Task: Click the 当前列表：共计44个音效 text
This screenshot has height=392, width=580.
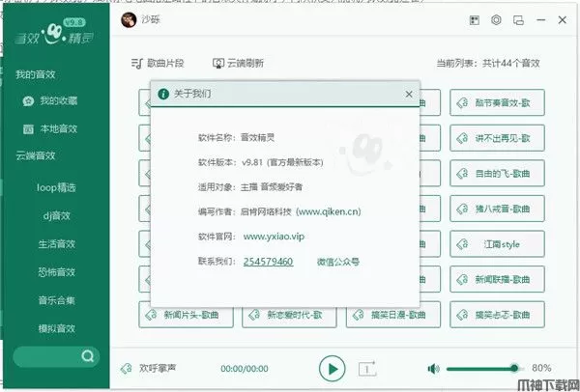Action: pos(488,64)
